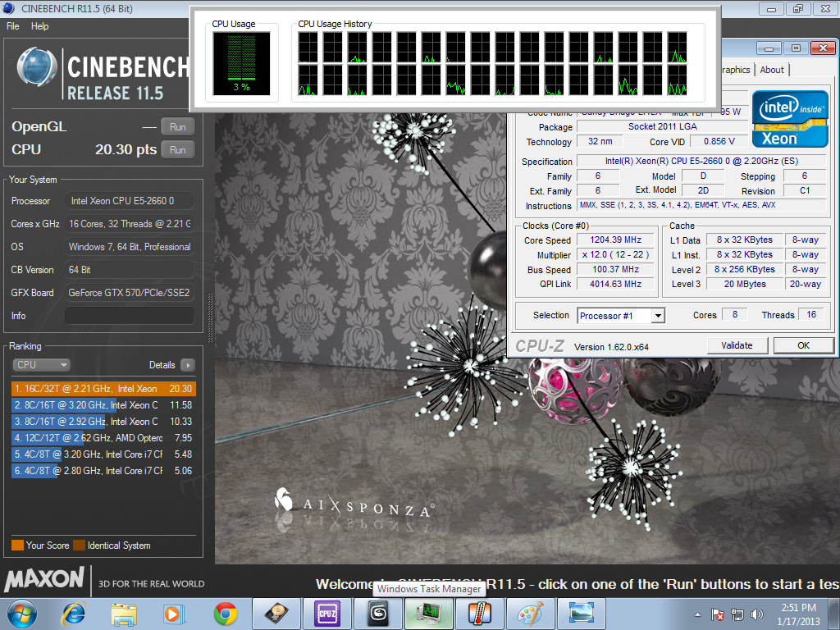Open the thermometer temperature monitor taskbar icon
The image size is (840, 630).
(x=480, y=614)
